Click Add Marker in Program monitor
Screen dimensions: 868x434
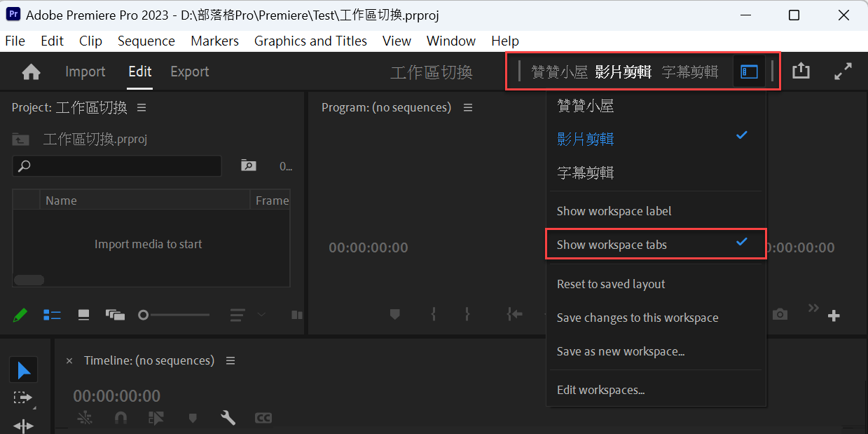tap(395, 314)
